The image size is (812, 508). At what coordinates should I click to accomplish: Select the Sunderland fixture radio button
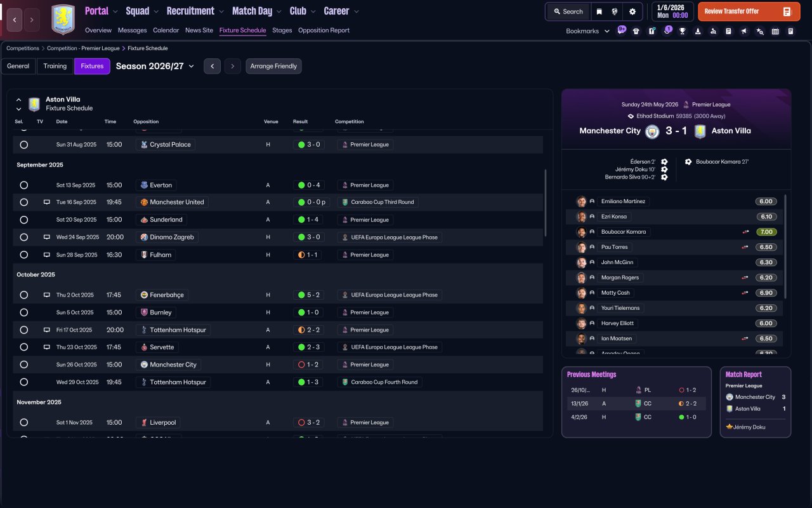[24, 220]
